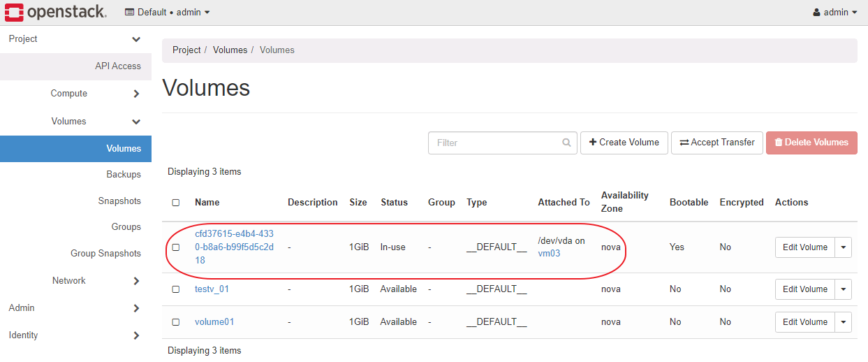Expand the Admin panel chevron

tap(136, 308)
